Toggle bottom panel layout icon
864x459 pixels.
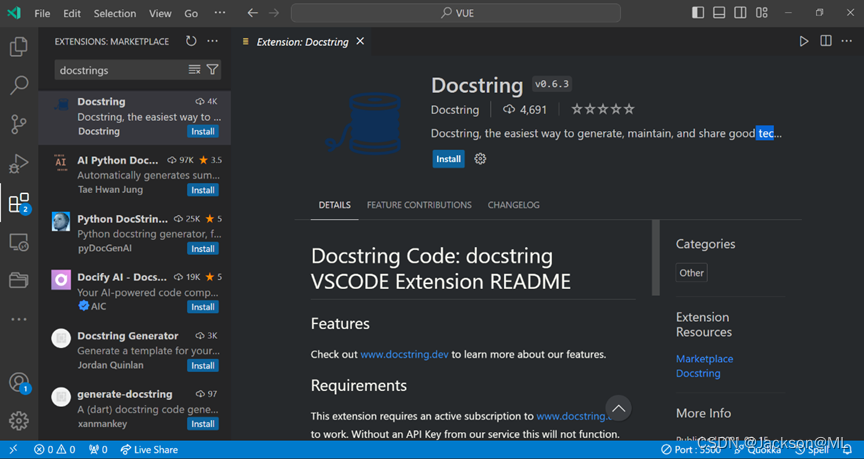point(719,13)
